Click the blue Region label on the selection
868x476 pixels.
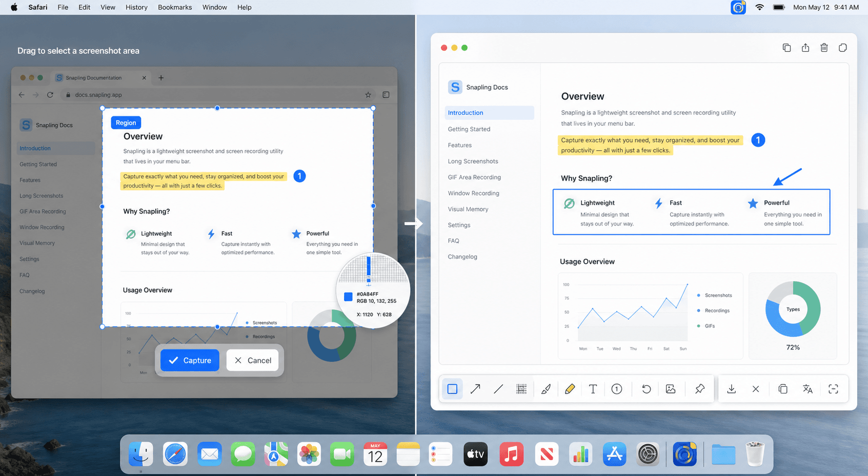(x=126, y=122)
